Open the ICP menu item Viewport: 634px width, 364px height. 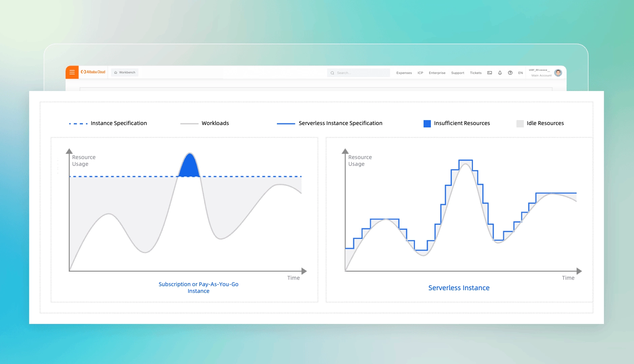pyautogui.click(x=420, y=73)
